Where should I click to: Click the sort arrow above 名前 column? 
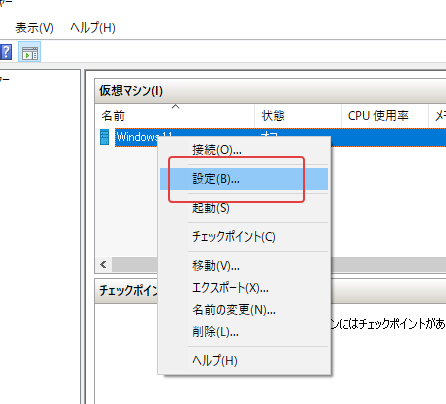click(x=175, y=106)
